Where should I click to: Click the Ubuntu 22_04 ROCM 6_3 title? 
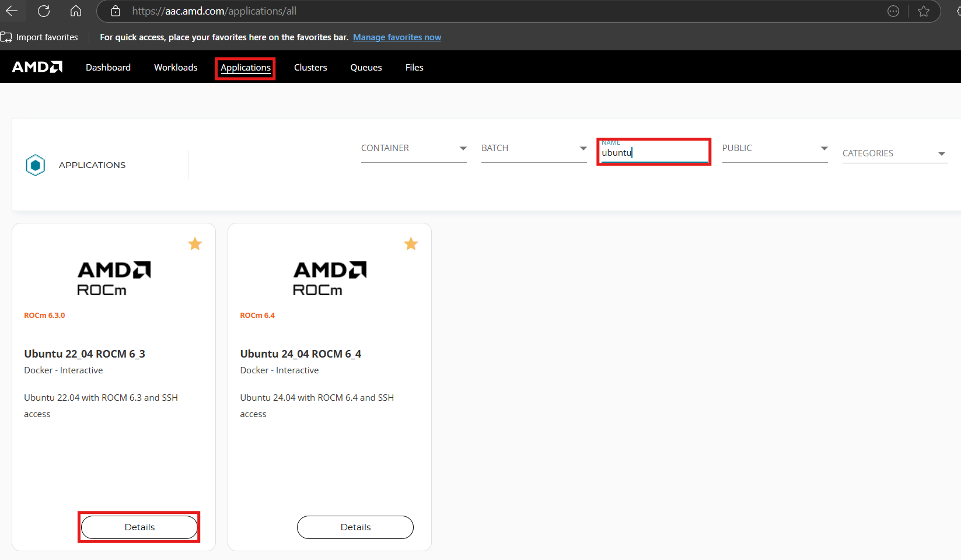(85, 354)
